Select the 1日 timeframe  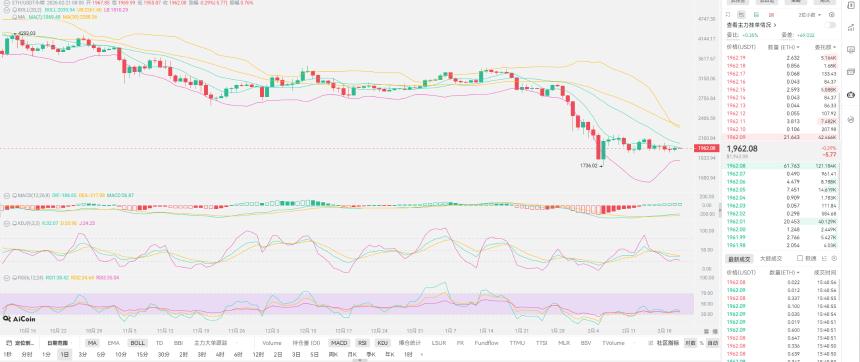tap(65, 354)
